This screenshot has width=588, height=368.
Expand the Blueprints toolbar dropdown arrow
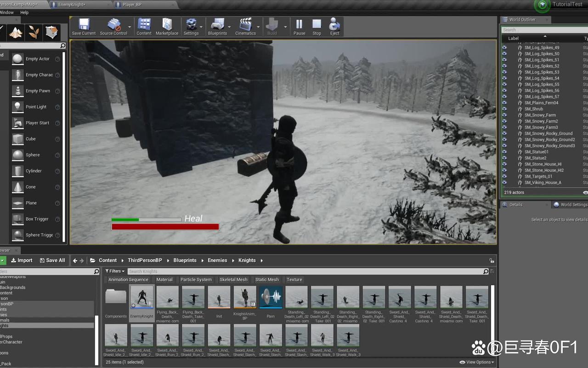point(230,27)
